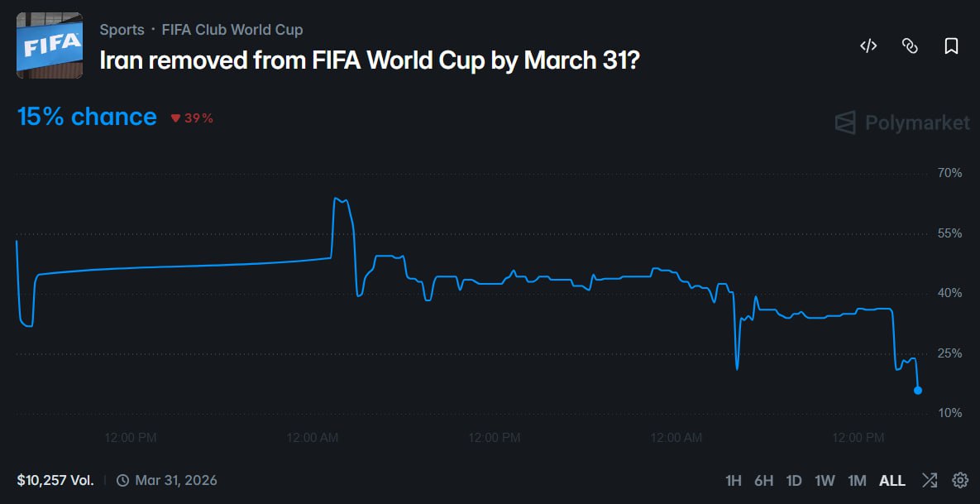980x504 pixels.
Task: Click the $10,257 Vol. label
Action: pos(55,480)
